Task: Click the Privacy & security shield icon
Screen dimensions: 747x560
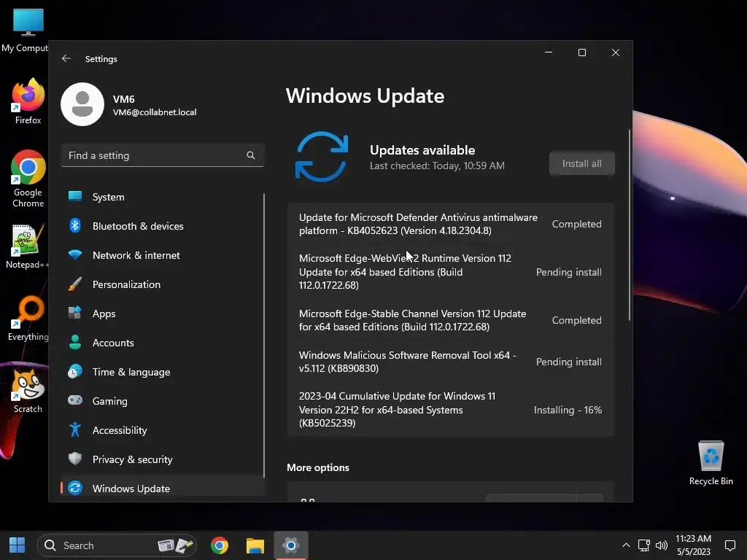Action: (75, 459)
